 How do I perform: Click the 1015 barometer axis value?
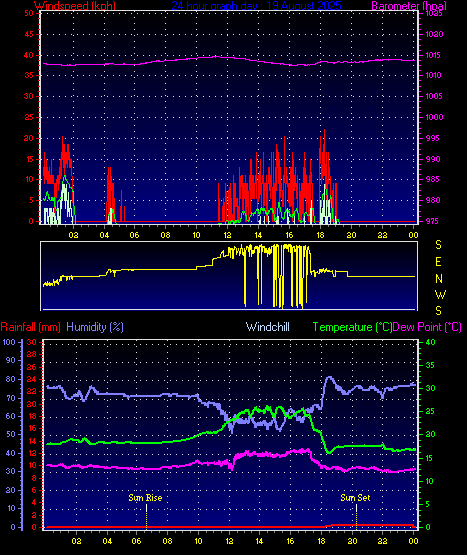tap(434, 55)
